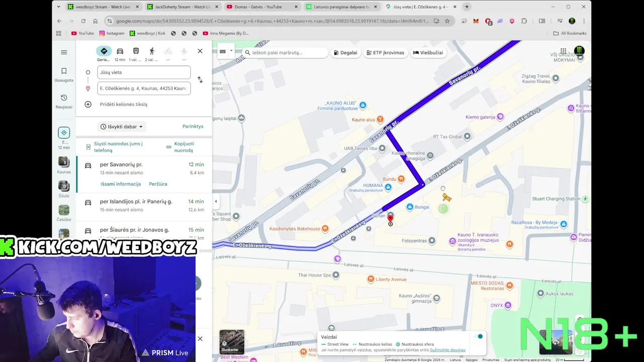
Task: Open the All Bookmarks folder
Action: click(x=570, y=33)
